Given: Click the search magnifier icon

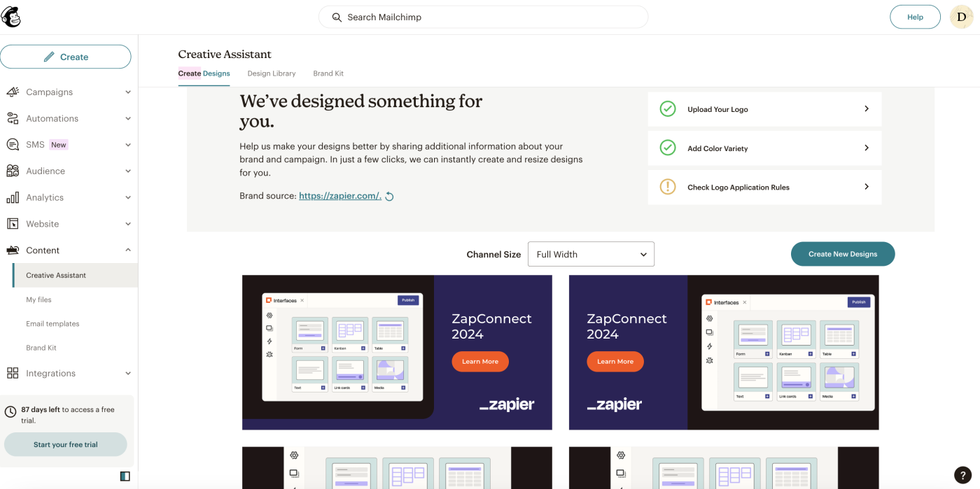Looking at the screenshot, I should (337, 17).
